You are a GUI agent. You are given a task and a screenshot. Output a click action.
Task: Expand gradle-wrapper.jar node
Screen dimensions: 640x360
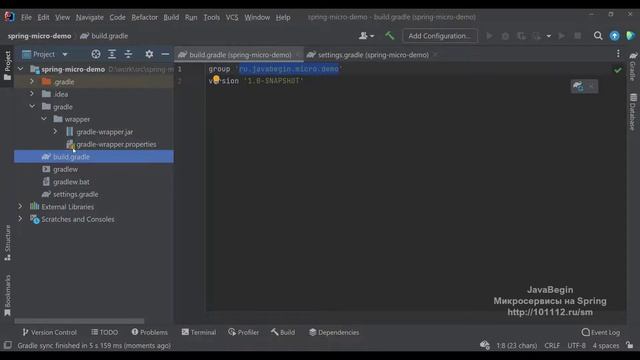click(x=55, y=131)
